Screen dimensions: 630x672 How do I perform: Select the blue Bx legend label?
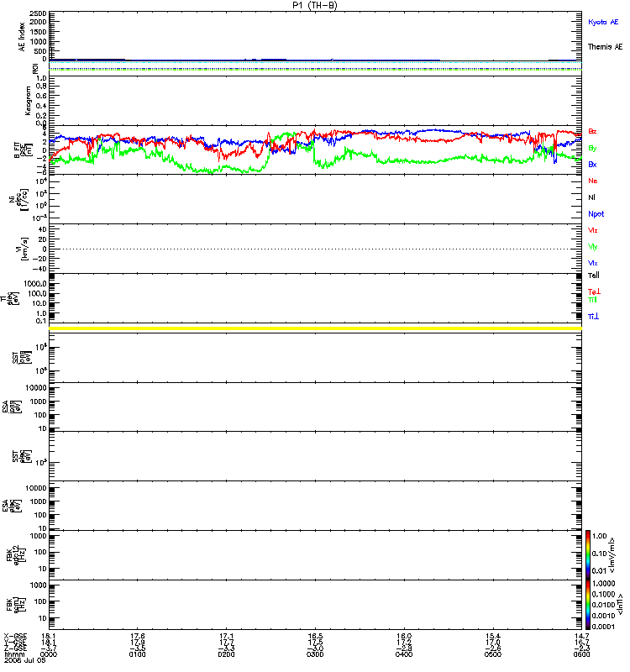pos(592,165)
